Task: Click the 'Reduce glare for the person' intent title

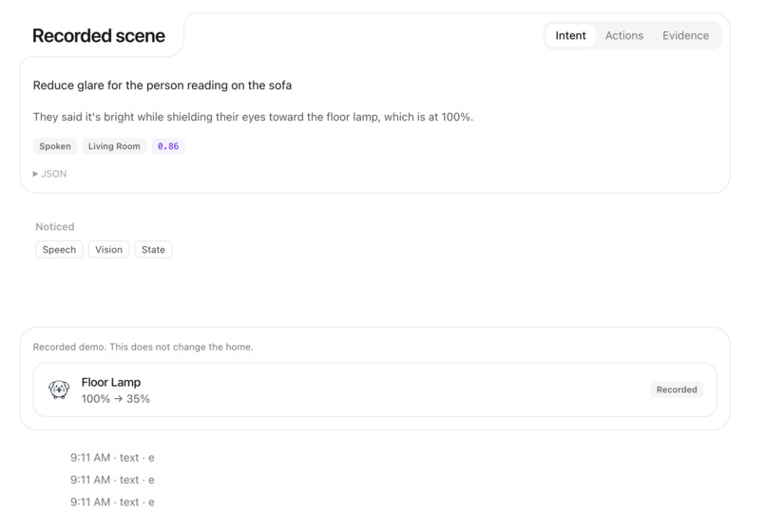Action: pyautogui.click(x=163, y=85)
